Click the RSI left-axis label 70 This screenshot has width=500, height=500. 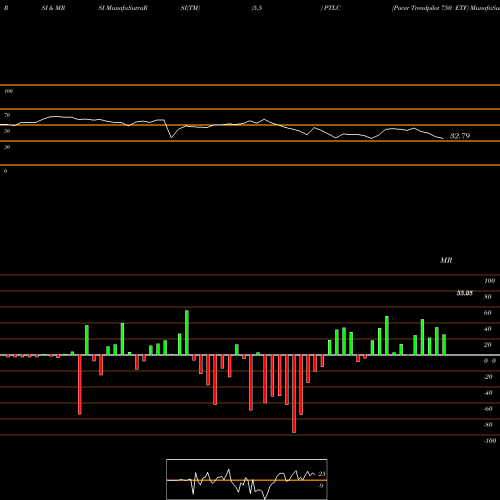(x=7, y=115)
